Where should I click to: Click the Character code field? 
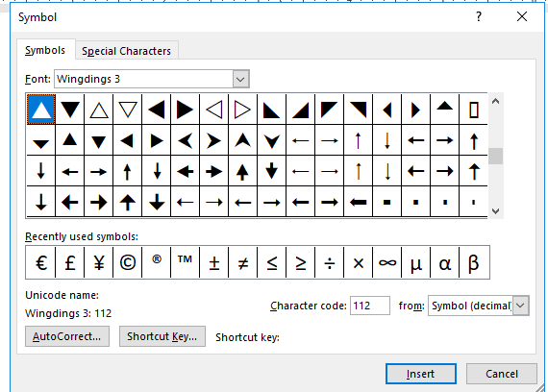pos(370,306)
